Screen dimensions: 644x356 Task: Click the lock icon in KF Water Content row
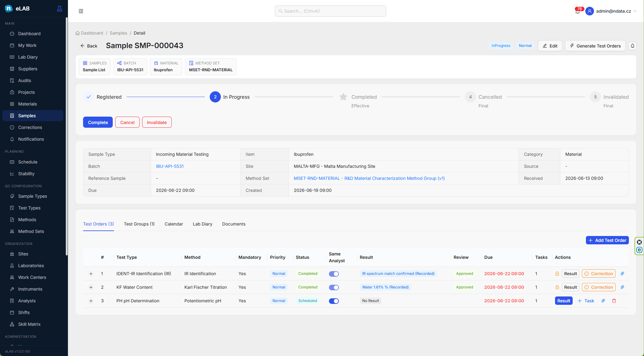(557, 287)
